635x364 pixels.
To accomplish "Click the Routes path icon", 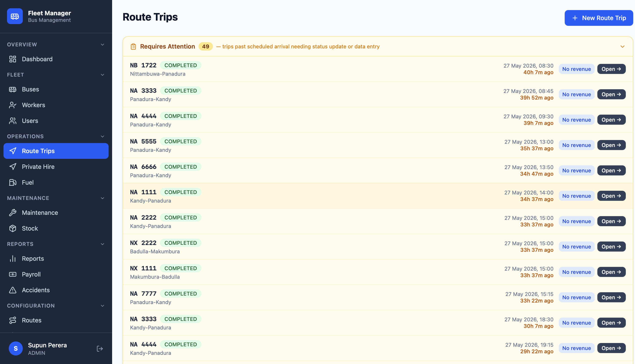I will tap(12, 320).
